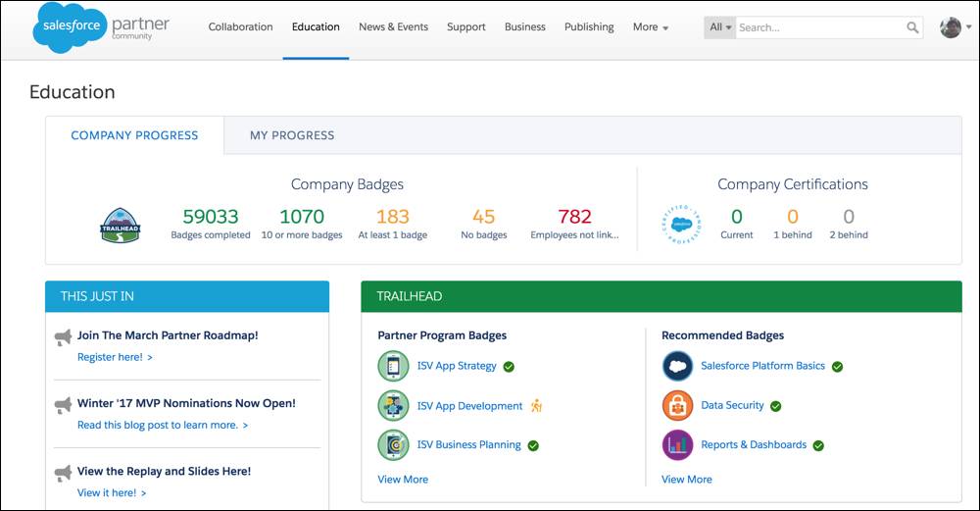The width and height of the screenshot is (980, 511).
Task: Click the ISV App Strategy badge icon
Action: [x=393, y=366]
